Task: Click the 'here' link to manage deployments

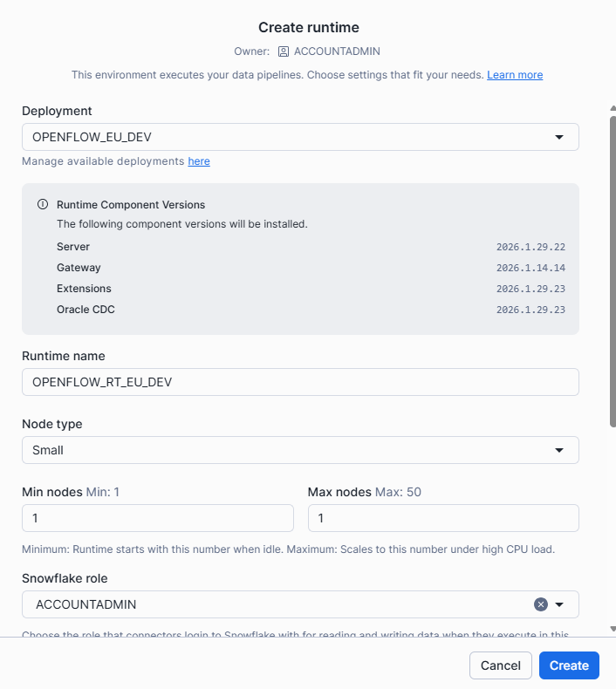Action: pyautogui.click(x=199, y=161)
